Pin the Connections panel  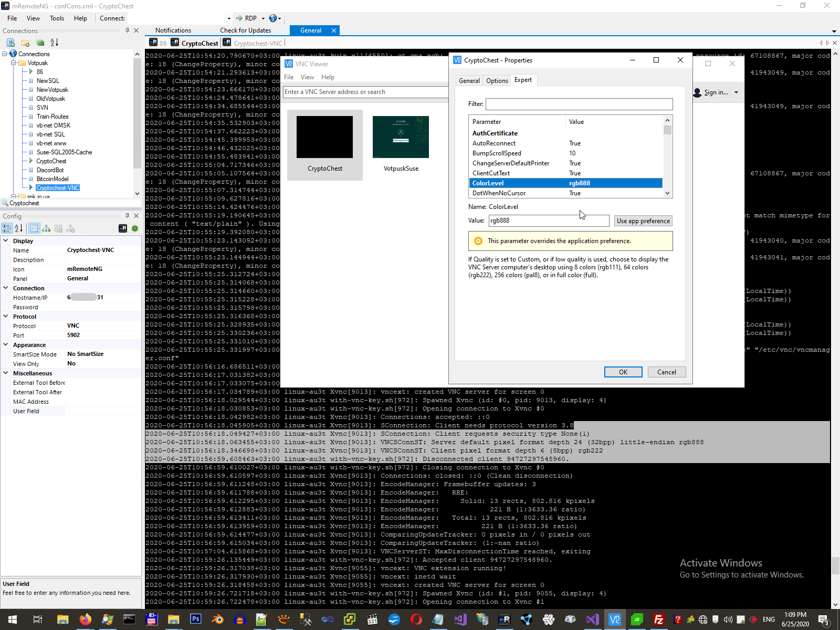tap(127, 30)
